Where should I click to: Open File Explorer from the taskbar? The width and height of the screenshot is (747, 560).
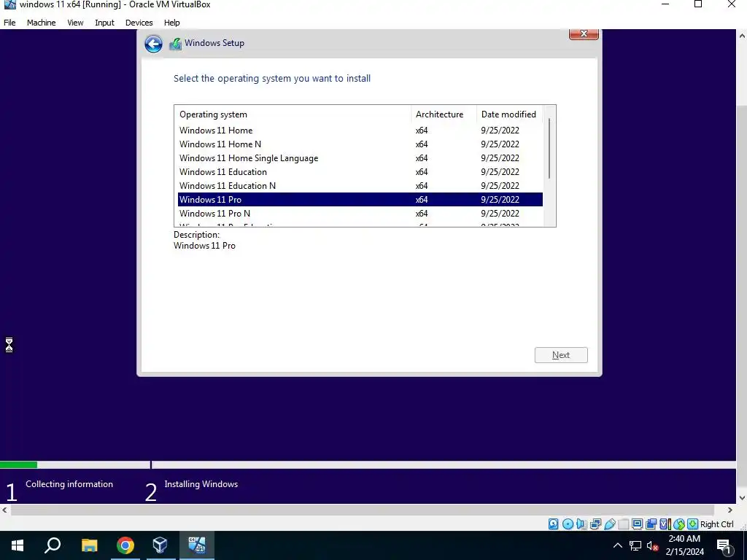point(89,545)
